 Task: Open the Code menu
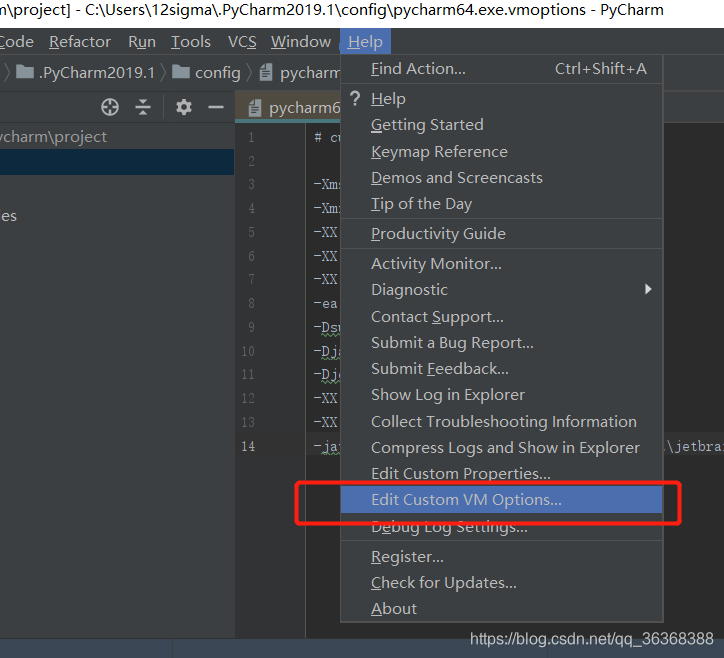(17, 42)
